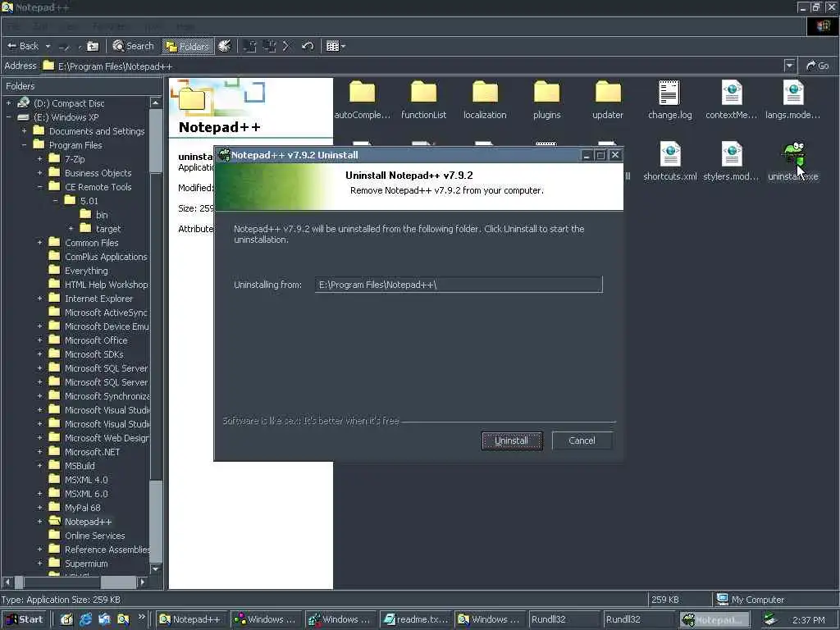Toggle the Folders pane button
The width and height of the screenshot is (840, 630).
[187, 47]
